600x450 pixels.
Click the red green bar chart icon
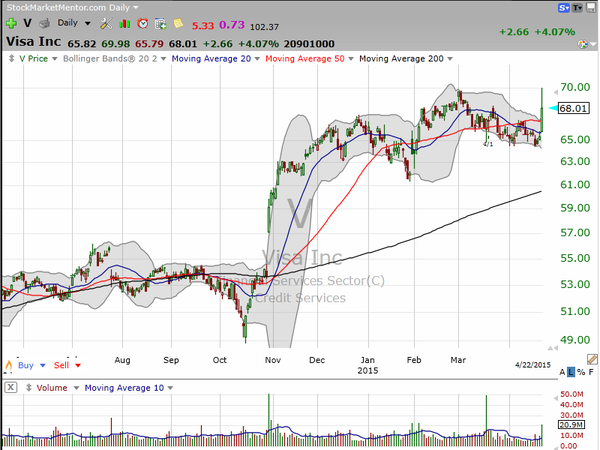124,24
